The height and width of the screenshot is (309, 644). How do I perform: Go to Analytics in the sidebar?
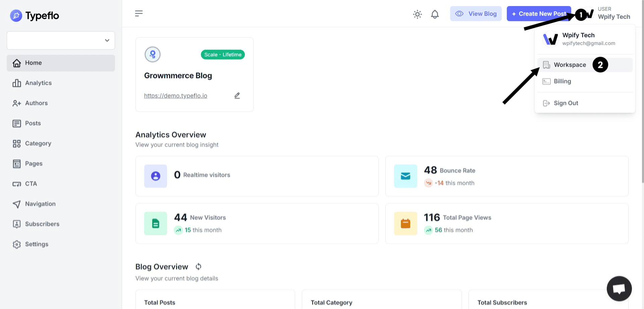click(x=38, y=83)
